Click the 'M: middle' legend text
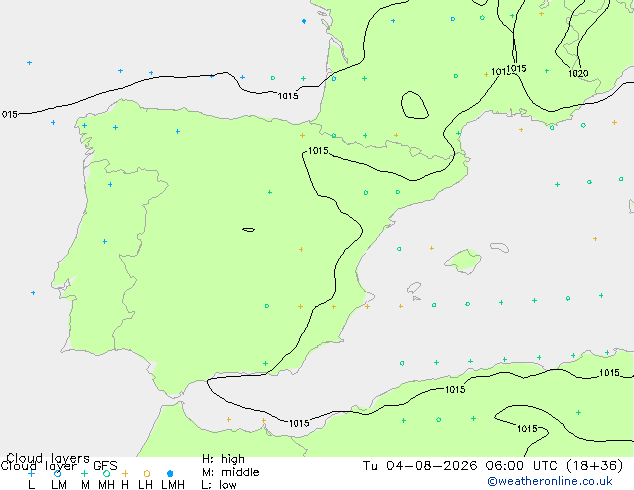Screen dimensions: 634x490 (x=230, y=472)
